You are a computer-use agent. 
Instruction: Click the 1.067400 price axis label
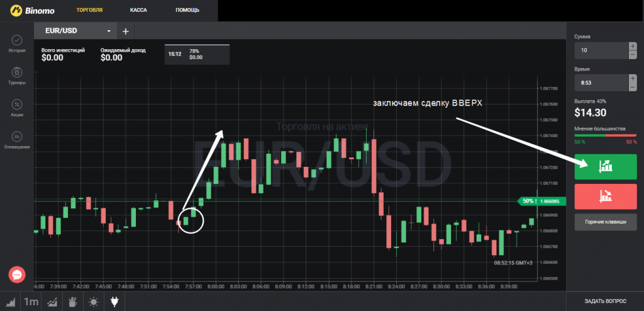click(548, 136)
